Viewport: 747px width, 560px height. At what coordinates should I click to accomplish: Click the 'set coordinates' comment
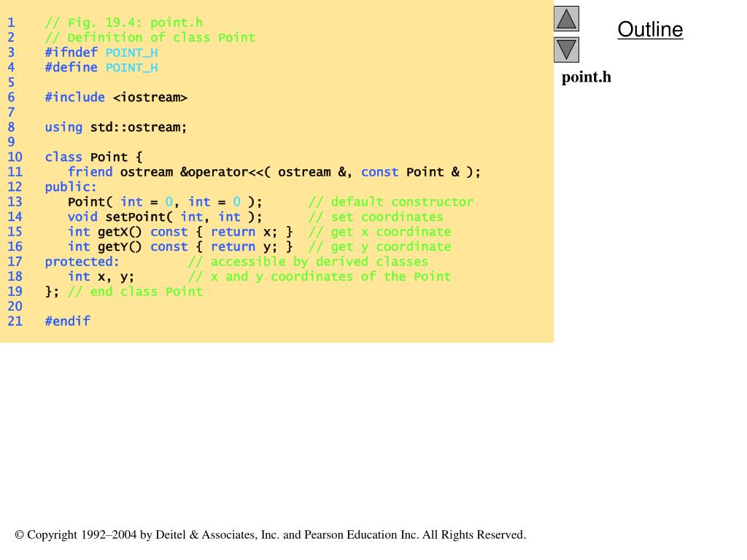(376, 217)
